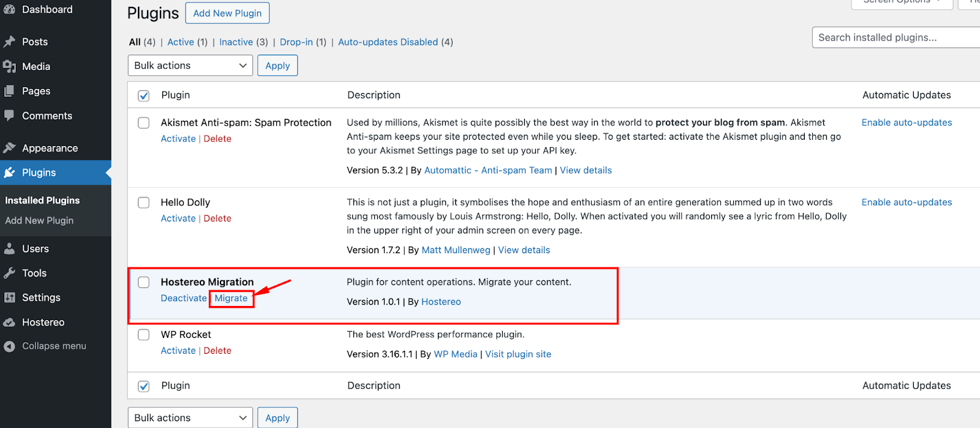Deactivate the Hostereo Migration plugin
The height and width of the screenshot is (428, 980).
point(184,298)
